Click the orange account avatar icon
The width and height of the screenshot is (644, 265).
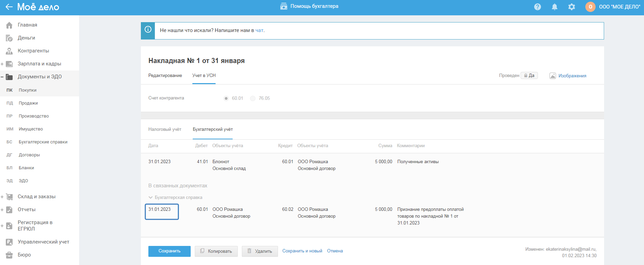[590, 7]
